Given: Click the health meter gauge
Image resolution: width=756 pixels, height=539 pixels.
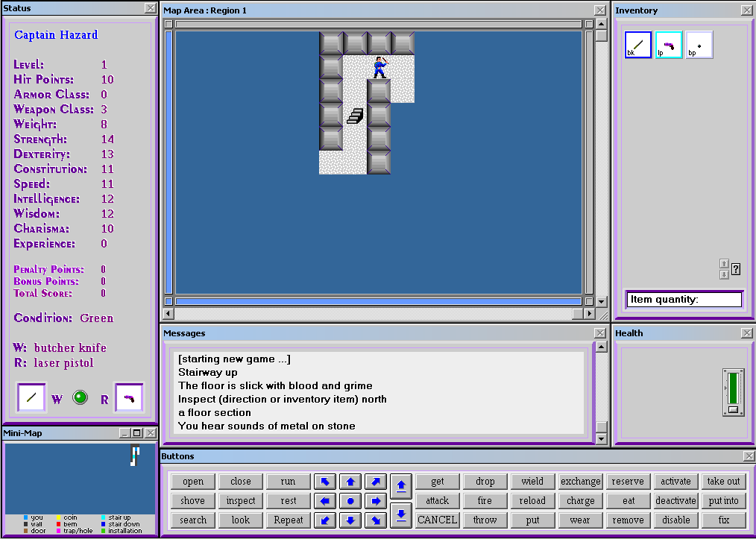Looking at the screenshot, I should pos(734,392).
